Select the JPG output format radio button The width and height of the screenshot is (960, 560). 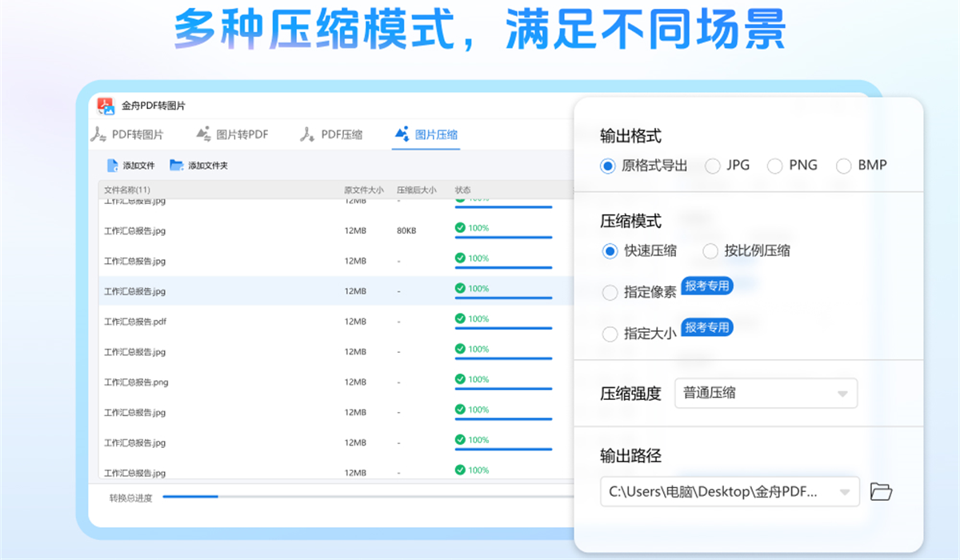[x=713, y=166]
